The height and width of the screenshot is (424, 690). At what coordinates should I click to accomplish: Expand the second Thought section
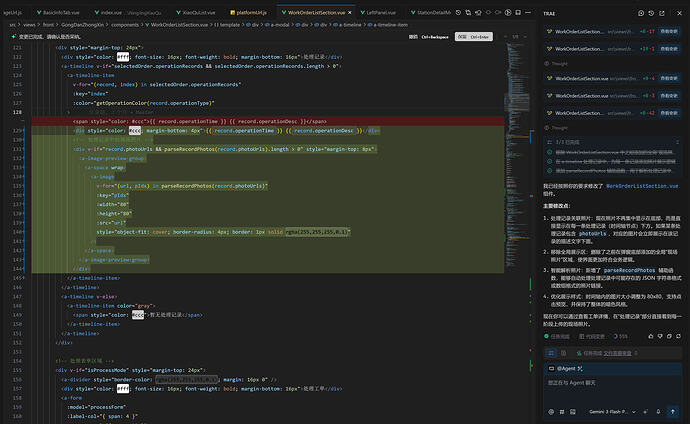tap(556, 128)
